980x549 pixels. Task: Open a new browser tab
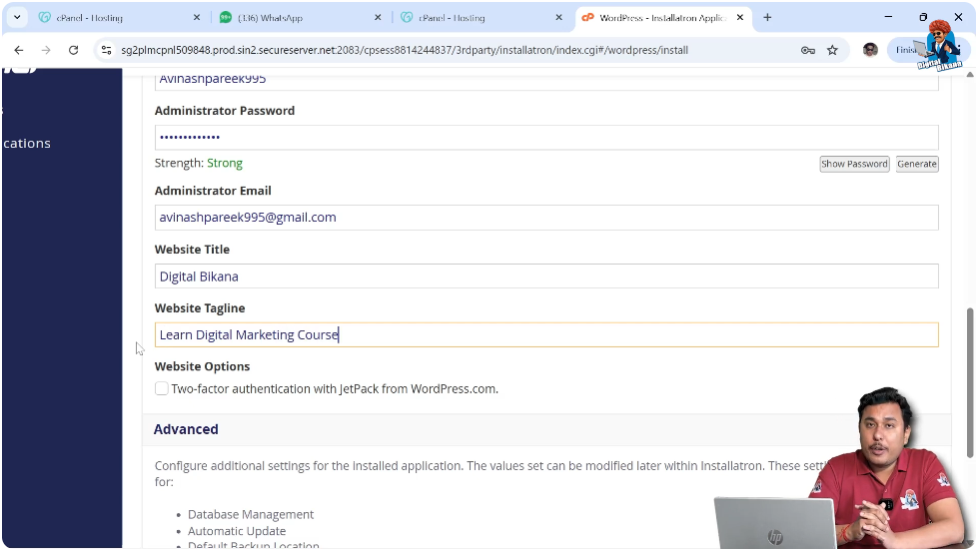[x=767, y=18]
